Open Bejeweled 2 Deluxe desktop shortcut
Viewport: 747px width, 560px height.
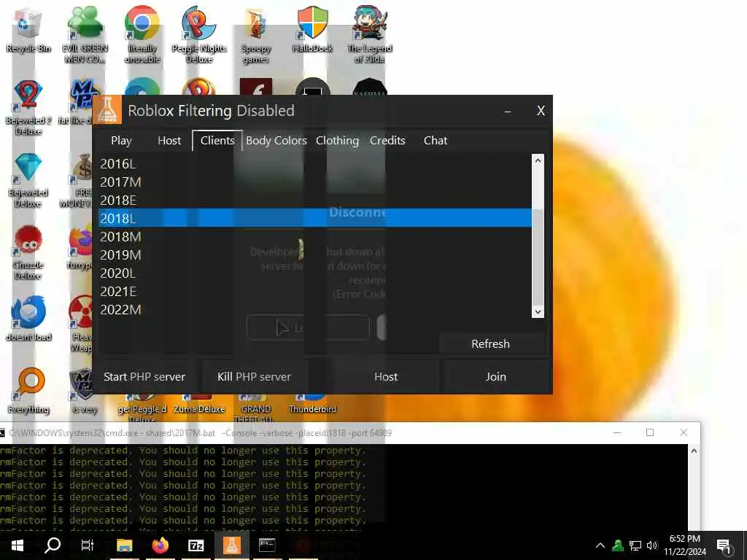click(x=28, y=106)
